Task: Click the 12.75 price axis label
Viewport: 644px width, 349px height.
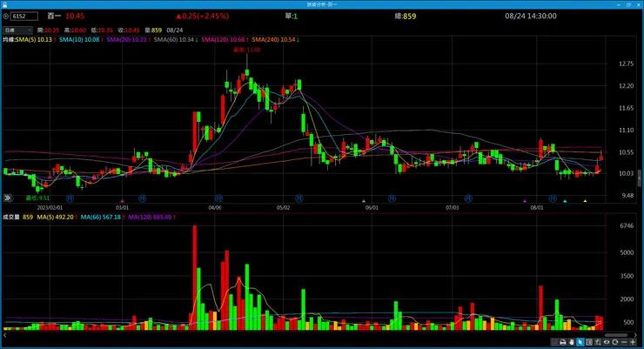Action: coord(626,64)
